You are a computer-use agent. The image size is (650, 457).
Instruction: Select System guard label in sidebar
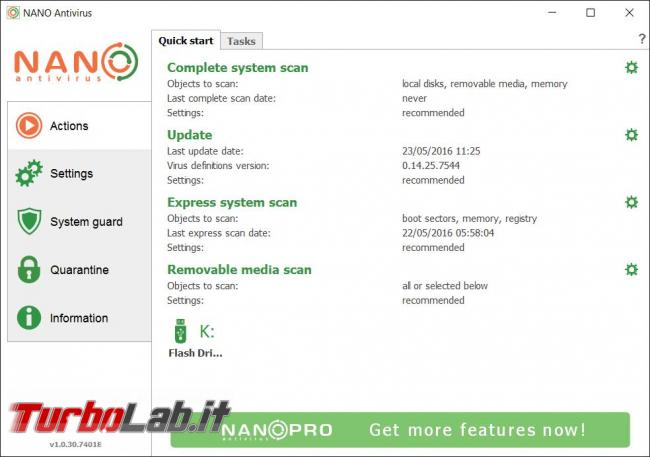[86, 221]
